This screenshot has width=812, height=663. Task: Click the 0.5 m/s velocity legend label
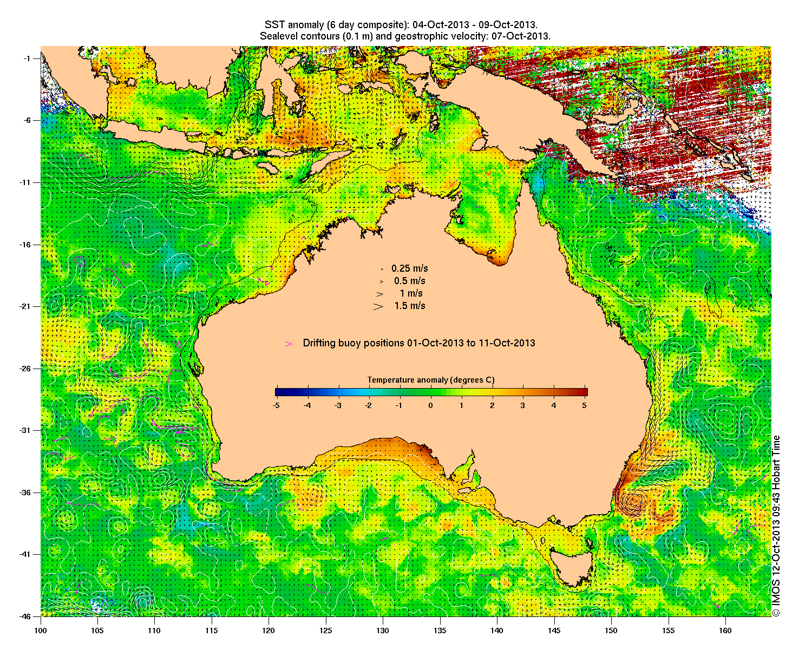coord(410,281)
